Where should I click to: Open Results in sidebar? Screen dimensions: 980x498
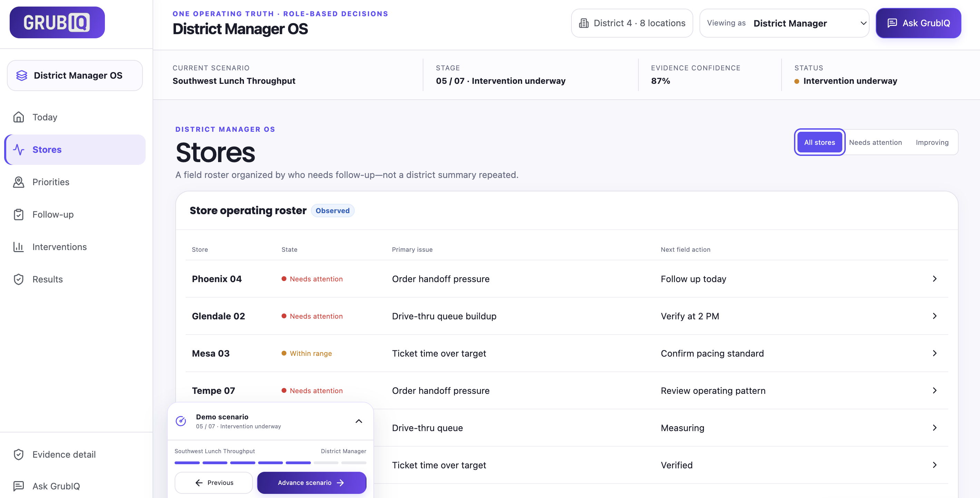pyautogui.click(x=75, y=279)
